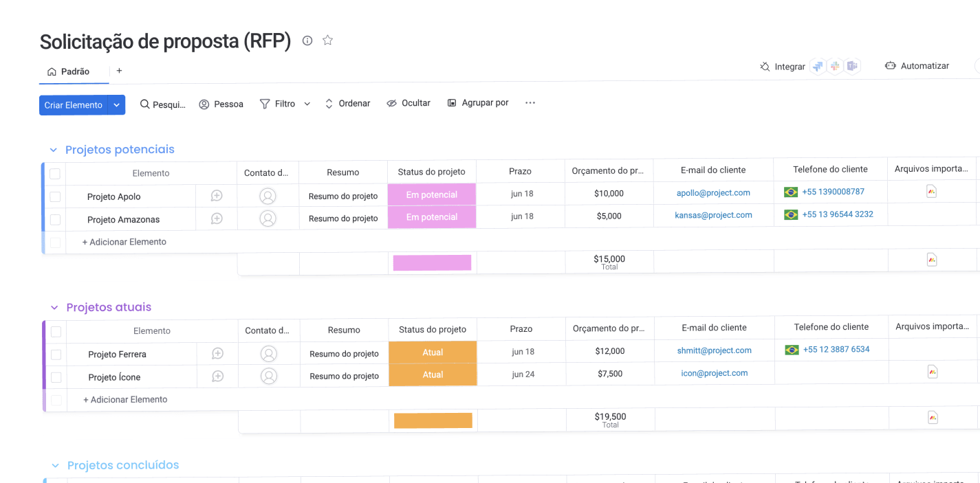This screenshot has width=980, height=483.
Task: Click the board info icon beside the title
Action: pos(307,41)
